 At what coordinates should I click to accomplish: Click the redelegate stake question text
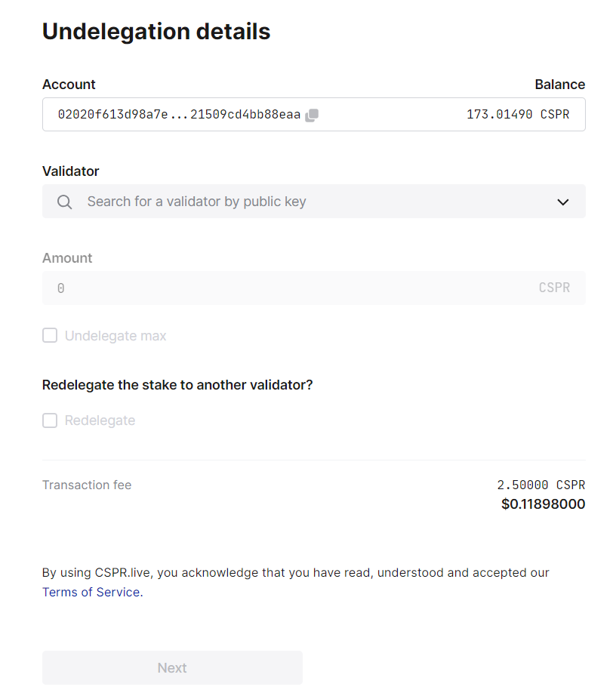pos(177,385)
